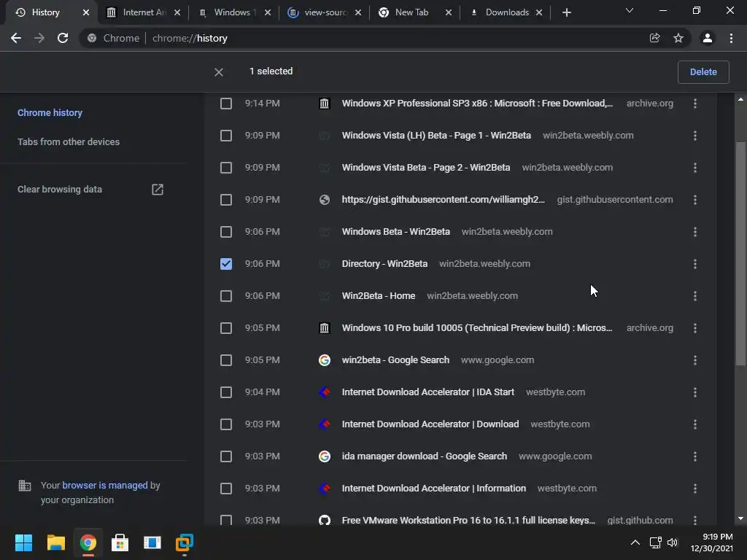Click the VMware icon in taskbar
747x560 pixels.
pos(185,542)
